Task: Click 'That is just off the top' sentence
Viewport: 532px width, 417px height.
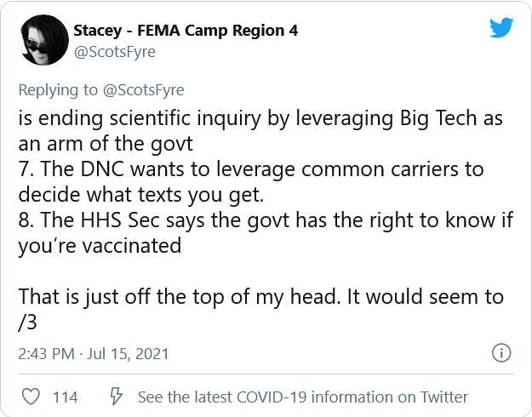Action: coord(260,298)
